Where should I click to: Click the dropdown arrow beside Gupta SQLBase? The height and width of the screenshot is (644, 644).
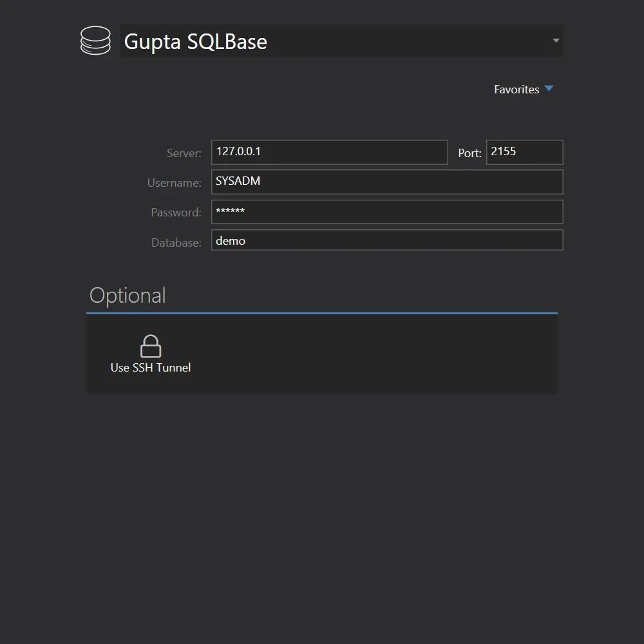pos(556,41)
